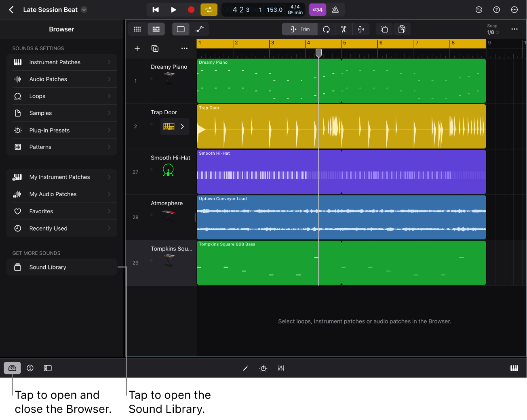Jump to beginning with the rewind button
527x420 pixels.
point(156,10)
